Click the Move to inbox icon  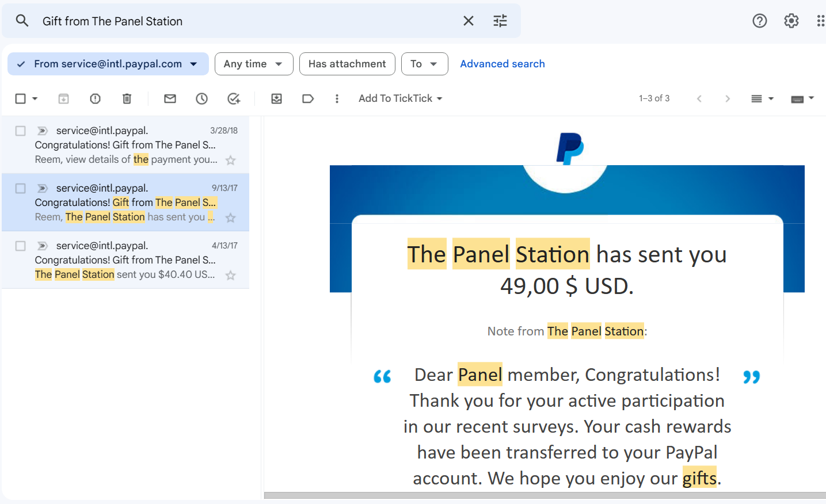tap(276, 98)
